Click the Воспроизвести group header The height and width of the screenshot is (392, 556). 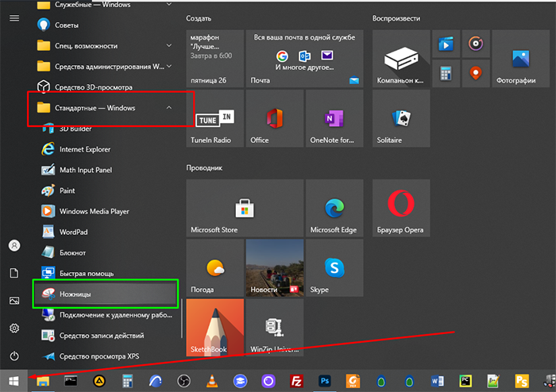(x=396, y=18)
